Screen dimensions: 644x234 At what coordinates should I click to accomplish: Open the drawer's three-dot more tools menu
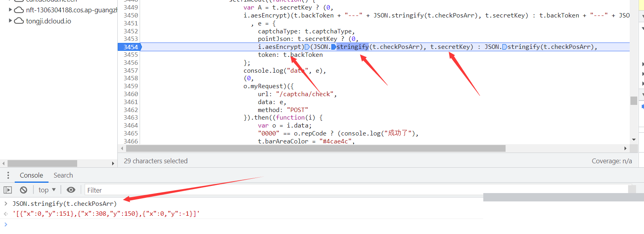[x=8, y=175]
